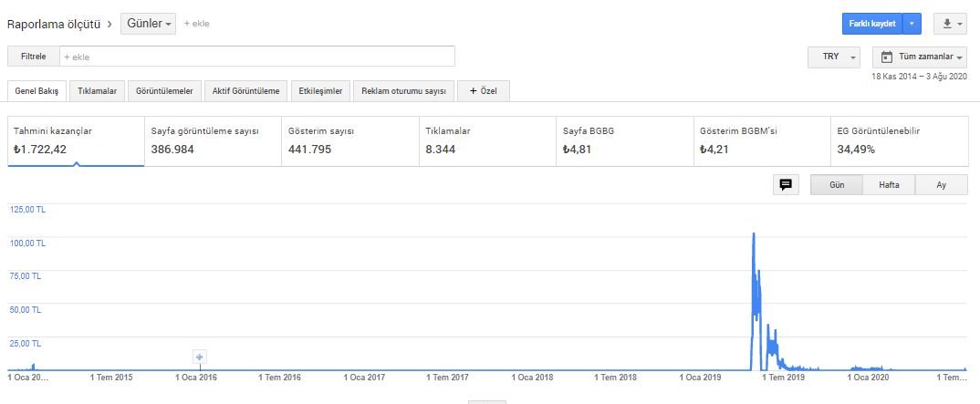The image size is (980, 404).
Task: Switch chart granularity to Hafta
Action: pos(889,185)
